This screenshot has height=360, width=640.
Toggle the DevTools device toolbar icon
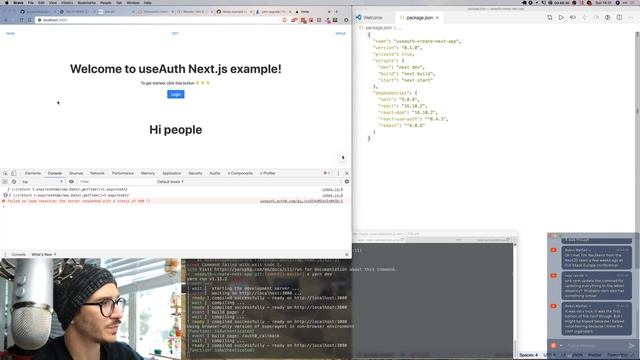[13, 173]
